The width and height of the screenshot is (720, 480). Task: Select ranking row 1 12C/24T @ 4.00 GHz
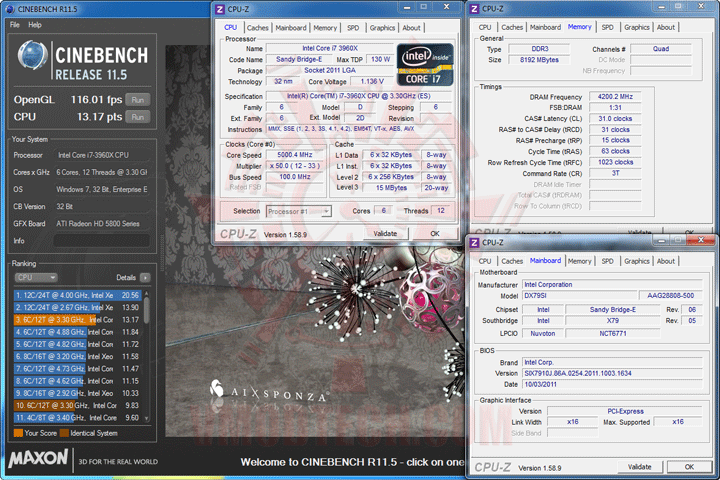pos(78,295)
